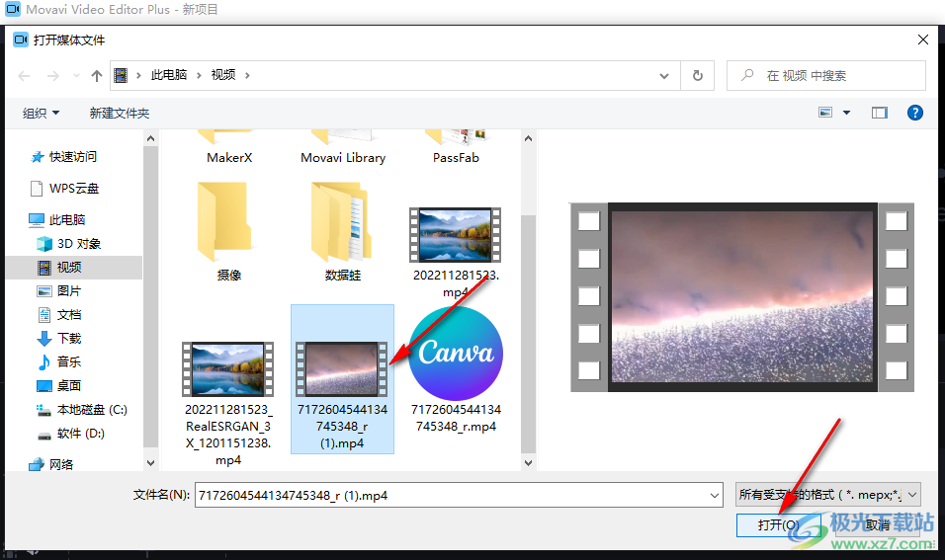
Task: Open 音乐 in the navigation pane
Action: point(59,361)
